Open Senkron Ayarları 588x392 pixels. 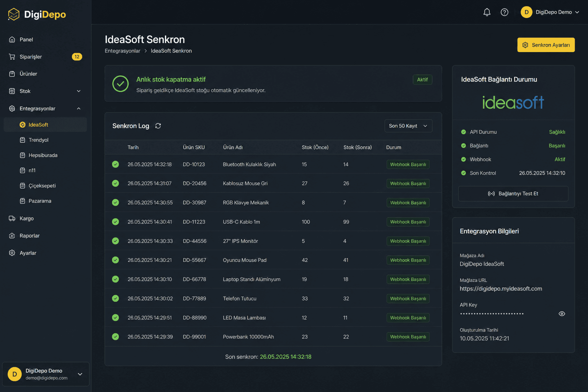[x=546, y=45]
